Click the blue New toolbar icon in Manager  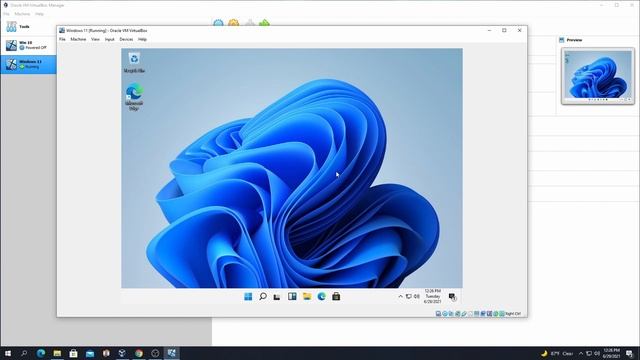(x=218, y=23)
